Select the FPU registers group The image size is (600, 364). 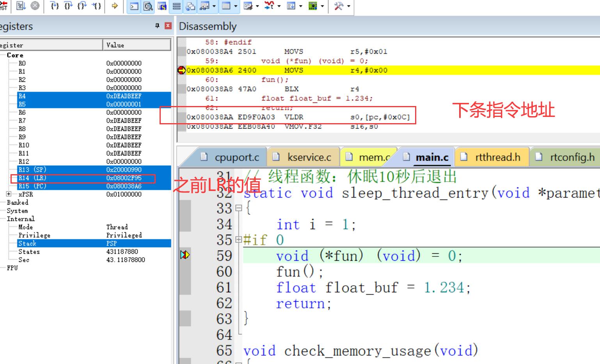[x=12, y=268]
